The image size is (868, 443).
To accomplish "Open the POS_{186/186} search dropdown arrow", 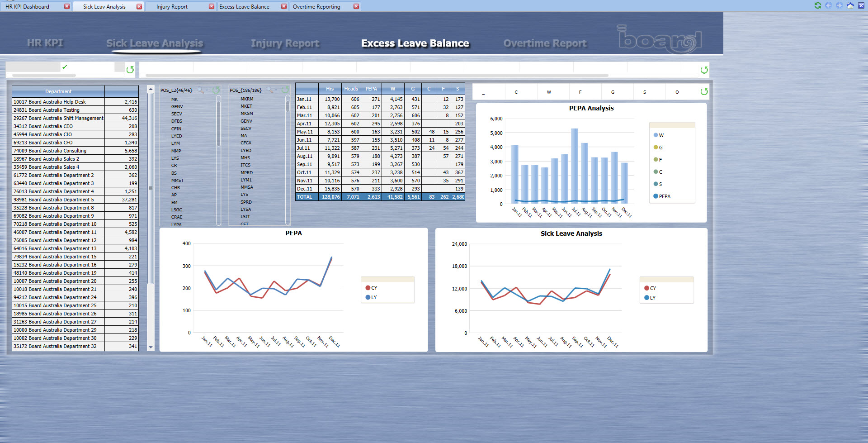I will point(277,90).
